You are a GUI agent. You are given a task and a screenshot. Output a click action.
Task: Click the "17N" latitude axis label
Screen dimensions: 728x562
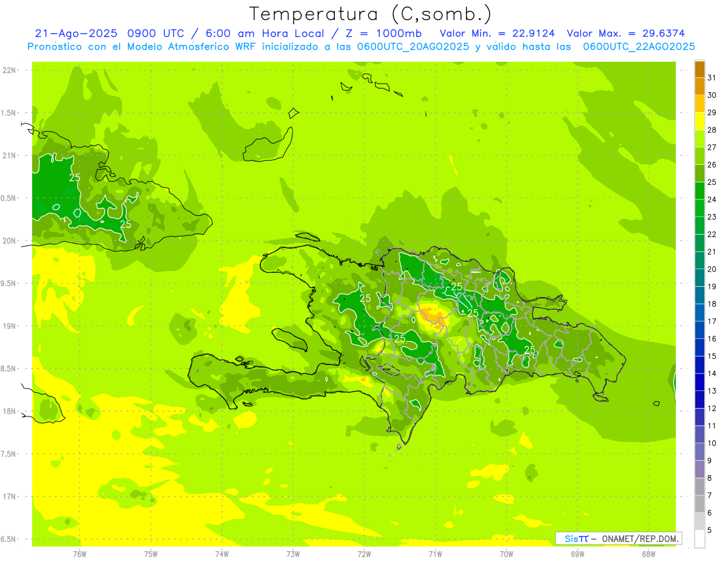click(9, 497)
